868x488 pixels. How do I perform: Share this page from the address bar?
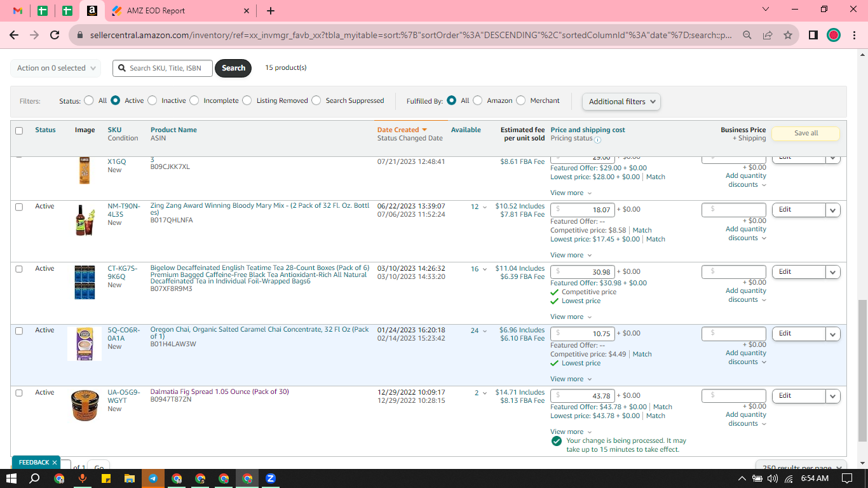[x=768, y=36]
